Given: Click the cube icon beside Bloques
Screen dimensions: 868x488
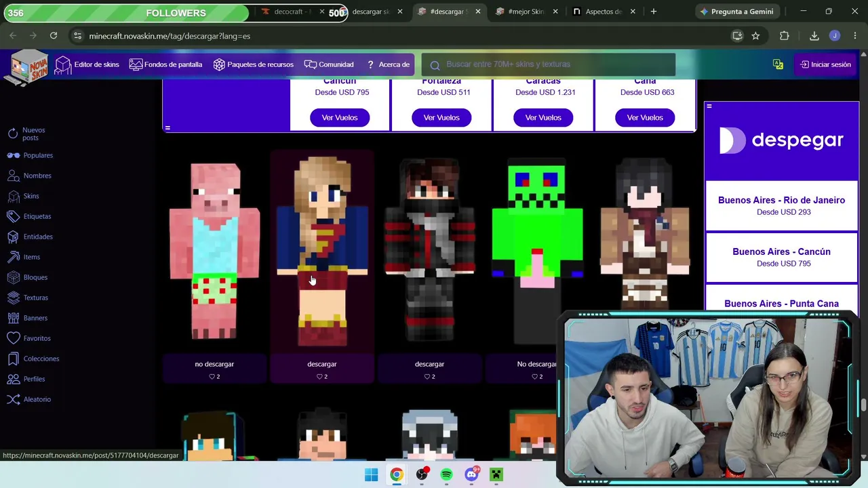Looking at the screenshot, I should (x=13, y=277).
